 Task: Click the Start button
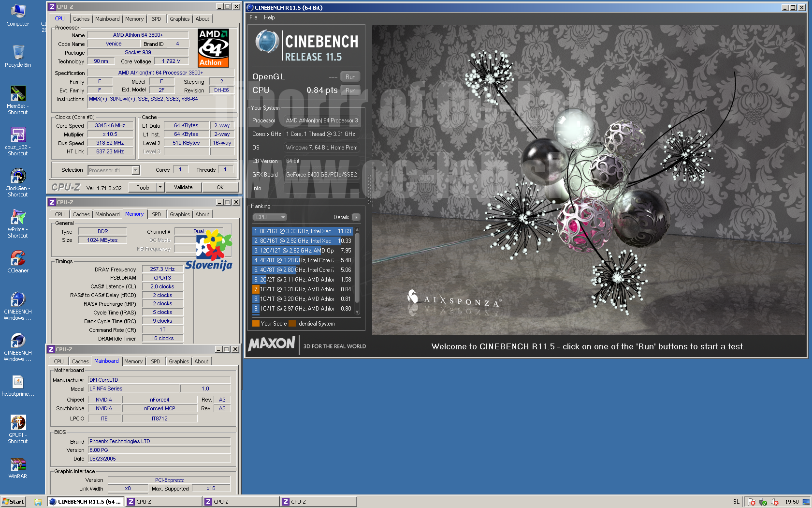13,502
